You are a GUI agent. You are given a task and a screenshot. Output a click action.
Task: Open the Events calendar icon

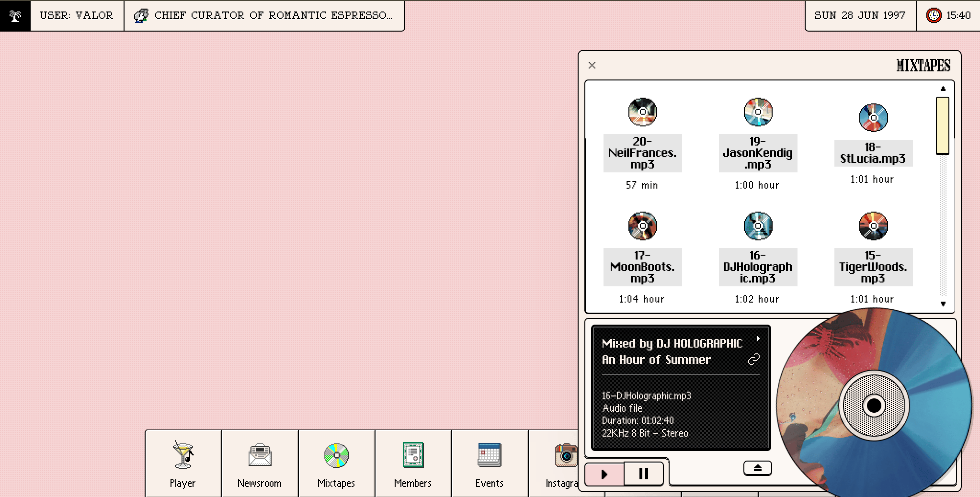pyautogui.click(x=490, y=454)
